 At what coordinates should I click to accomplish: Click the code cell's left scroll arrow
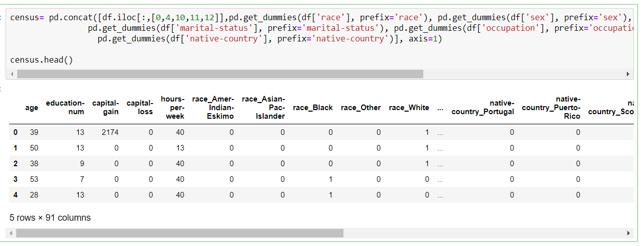[x=10, y=74]
